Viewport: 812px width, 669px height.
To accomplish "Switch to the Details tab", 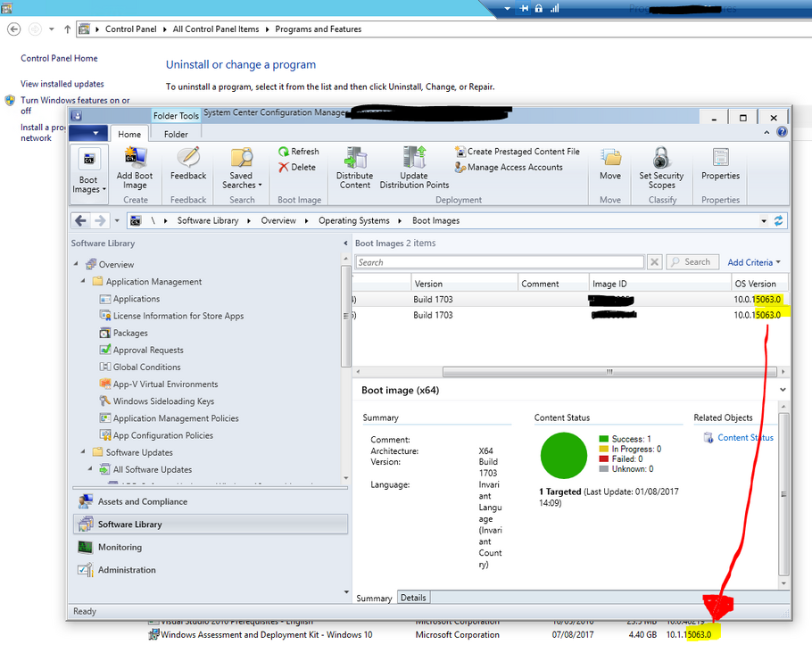I will (413, 598).
